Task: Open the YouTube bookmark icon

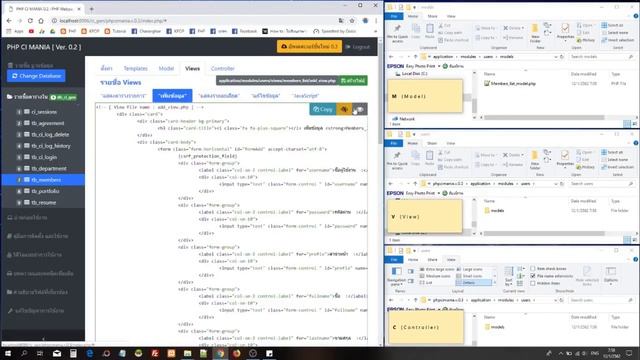Action: [31, 31]
